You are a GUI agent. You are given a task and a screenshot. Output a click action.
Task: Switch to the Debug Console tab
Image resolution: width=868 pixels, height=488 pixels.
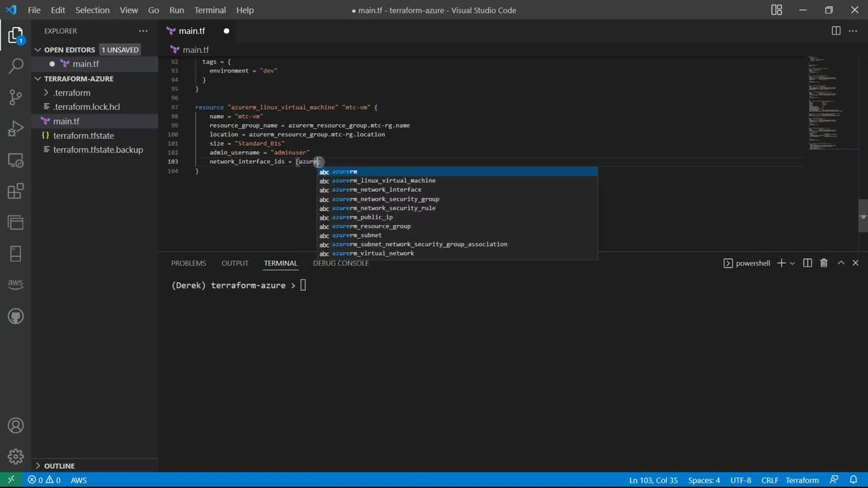tap(341, 263)
